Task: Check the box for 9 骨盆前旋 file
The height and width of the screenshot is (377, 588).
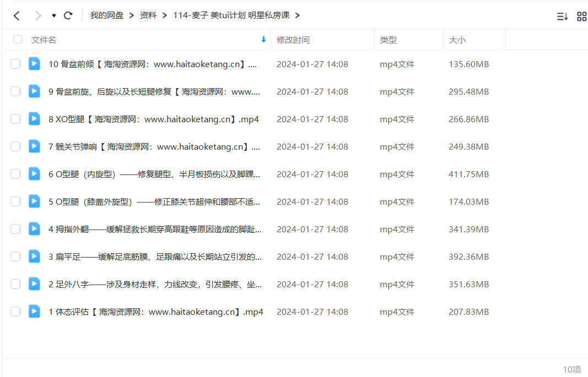Action: click(x=15, y=91)
